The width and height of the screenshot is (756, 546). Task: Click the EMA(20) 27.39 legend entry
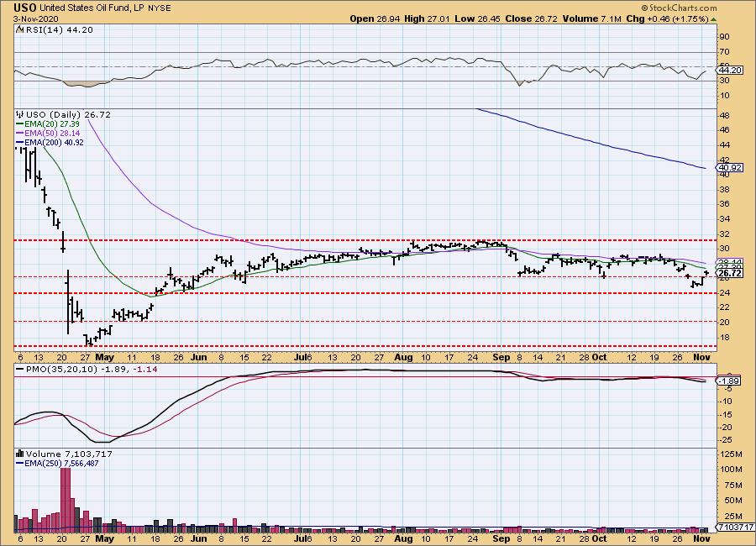coord(48,124)
